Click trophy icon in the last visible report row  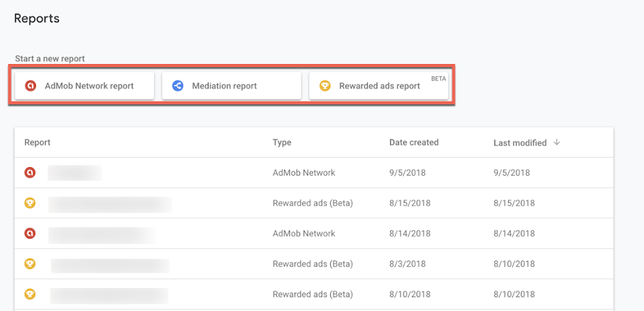[30, 294]
